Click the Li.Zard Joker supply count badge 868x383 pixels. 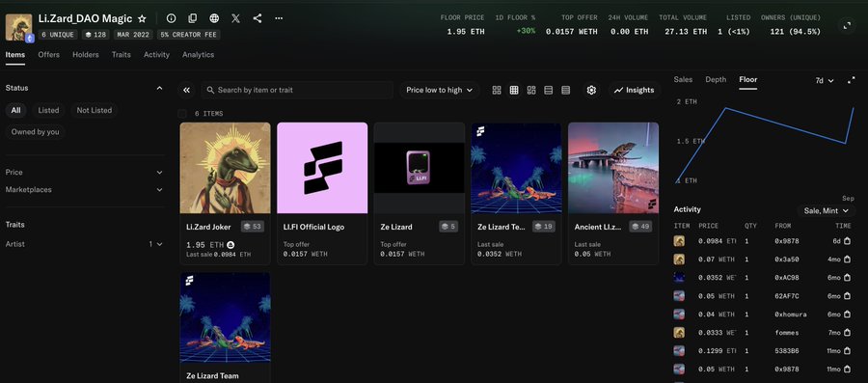click(x=253, y=227)
